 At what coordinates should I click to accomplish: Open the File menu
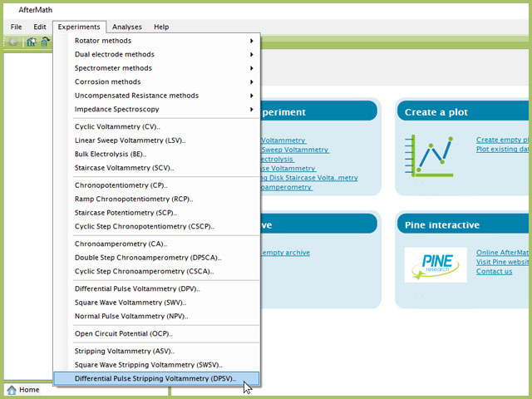(x=16, y=27)
